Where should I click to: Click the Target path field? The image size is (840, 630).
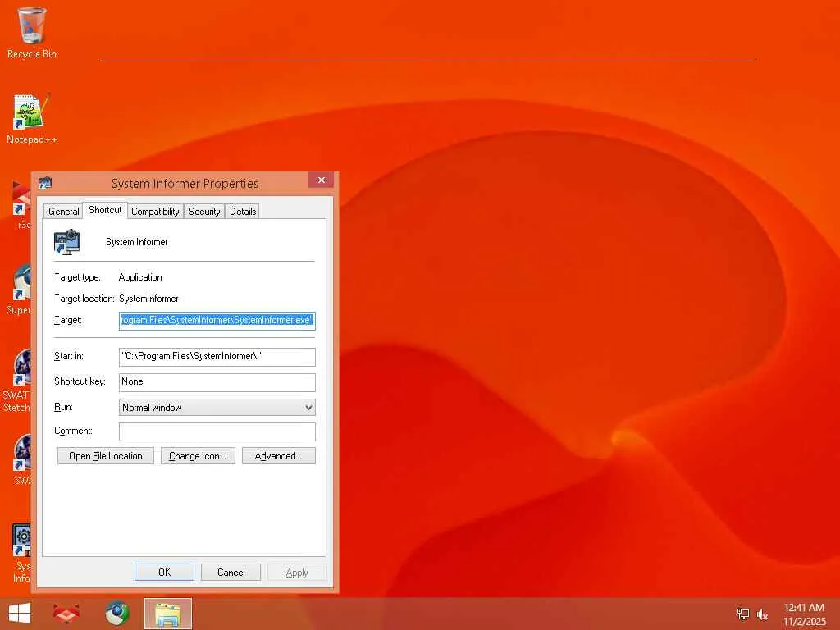(217, 321)
